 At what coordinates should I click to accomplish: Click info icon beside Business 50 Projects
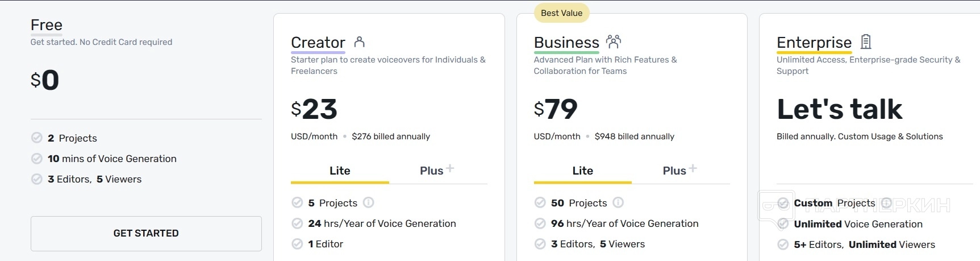[618, 202]
